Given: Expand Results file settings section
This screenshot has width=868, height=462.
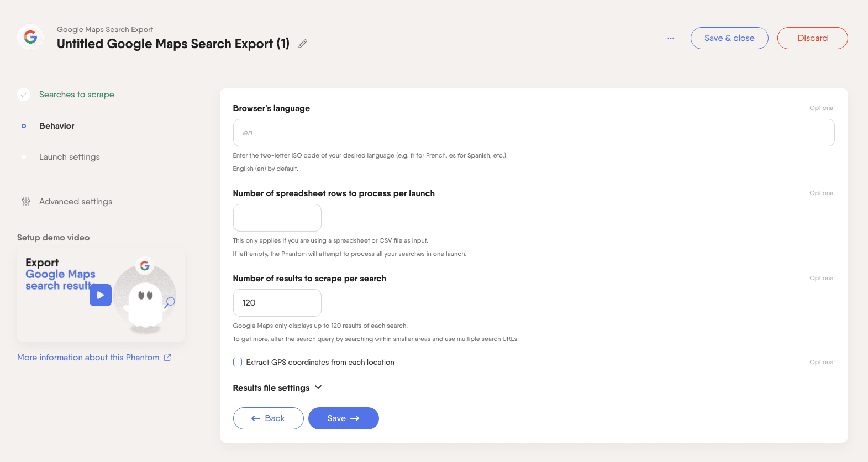Looking at the screenshot, I should coord(277,388).
